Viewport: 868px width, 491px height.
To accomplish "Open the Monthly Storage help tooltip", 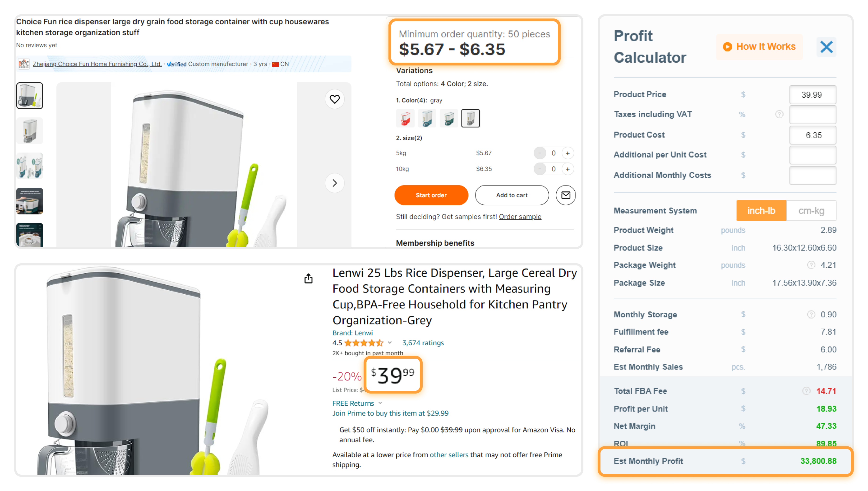I will pyautogui.click(x=811, y=314).
